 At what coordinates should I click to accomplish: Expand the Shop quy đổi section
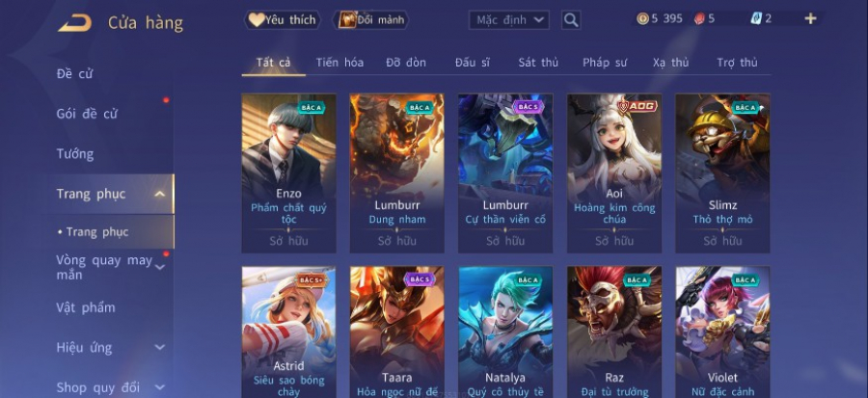pos(160,387)
